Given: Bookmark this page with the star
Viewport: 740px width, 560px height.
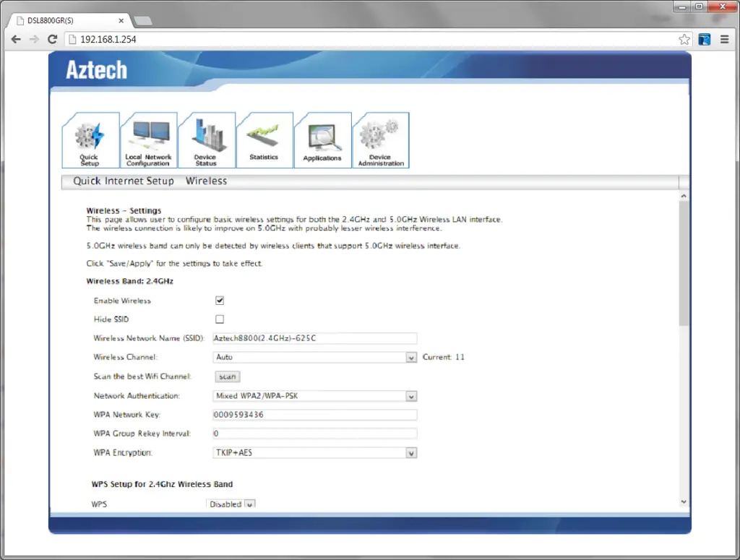Looking at the screenshot, I should click(684, 40).
